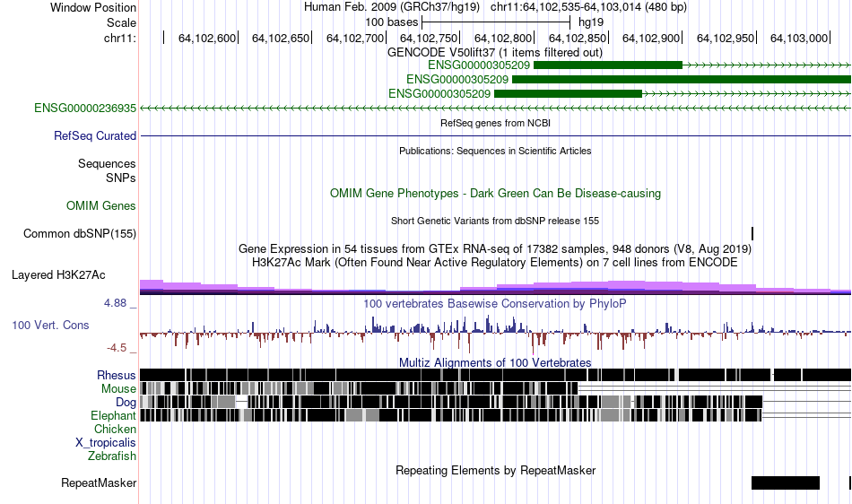Click the Rhesus alignment label
The width and height of the screenshot is (852, 504).
pos(117,375)
